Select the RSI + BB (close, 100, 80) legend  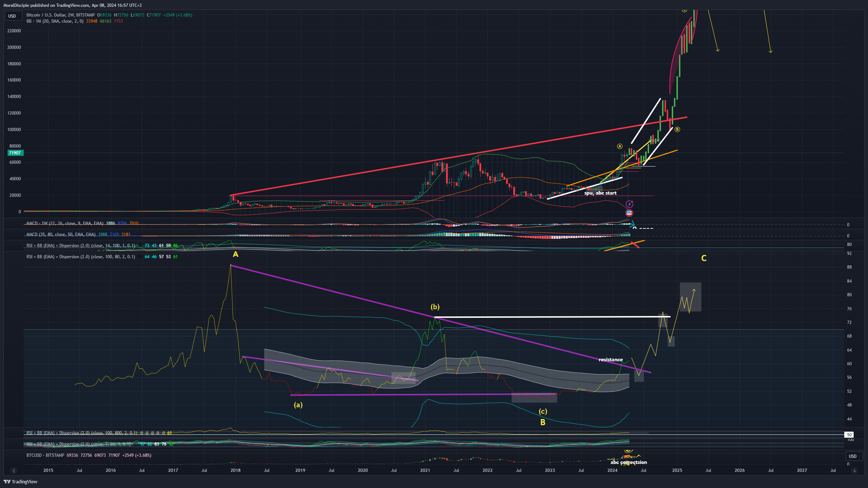81,257
